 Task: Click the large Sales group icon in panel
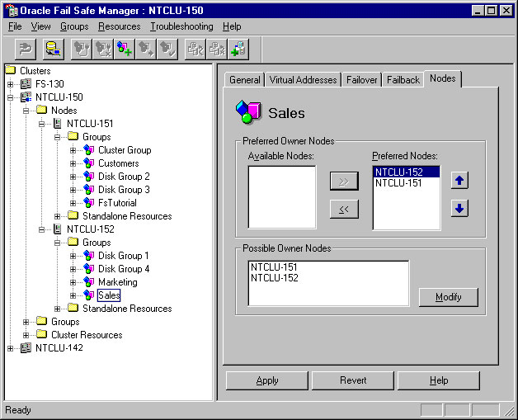coord(248,112)
